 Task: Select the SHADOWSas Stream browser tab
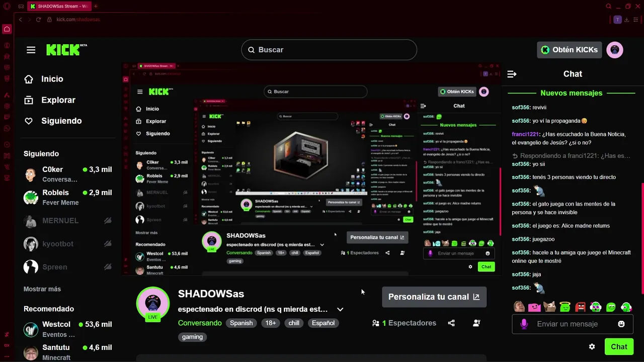tap(59, 7)
